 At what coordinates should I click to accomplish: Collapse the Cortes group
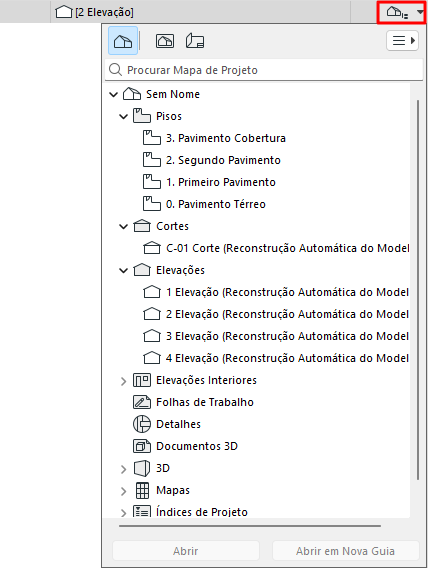coord(124,227)
